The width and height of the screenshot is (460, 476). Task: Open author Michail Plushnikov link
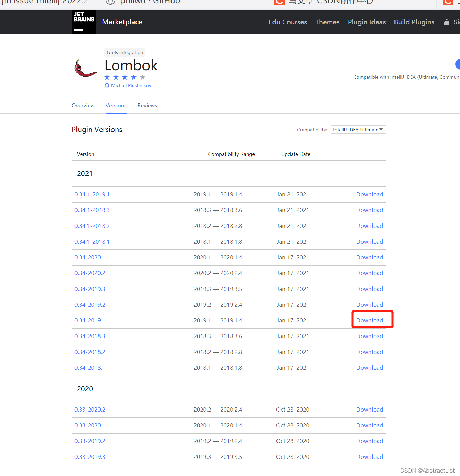tap(131, 85)
